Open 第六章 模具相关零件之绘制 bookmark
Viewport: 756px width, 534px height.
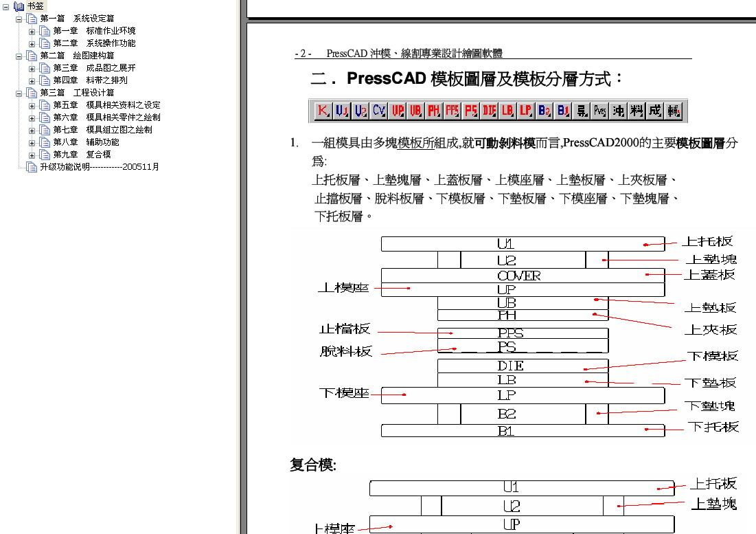106,118
